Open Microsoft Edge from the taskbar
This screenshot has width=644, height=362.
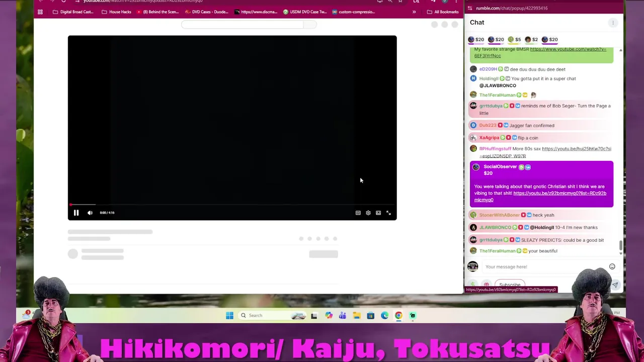tap(385, 315)
